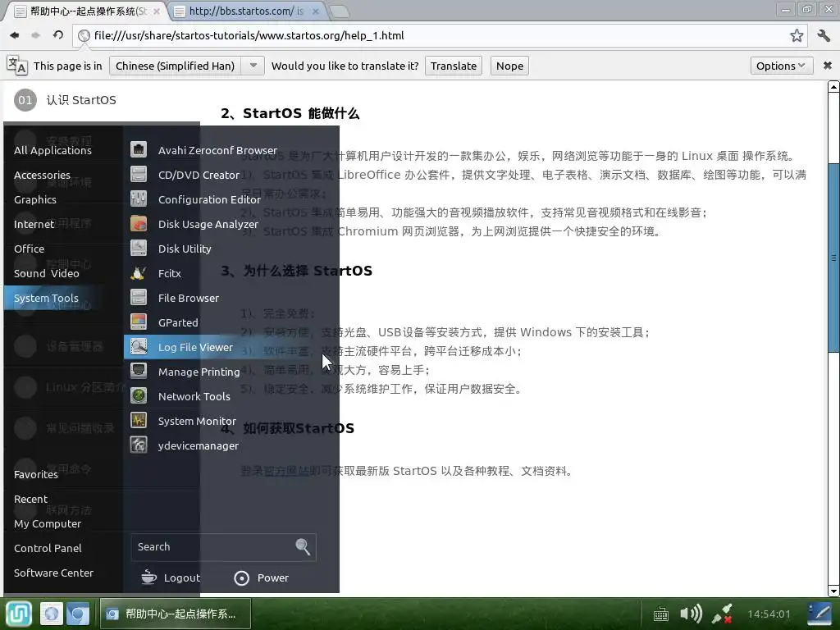
Task: Click the browser forward arrow
Action: (x=36, y=35)
